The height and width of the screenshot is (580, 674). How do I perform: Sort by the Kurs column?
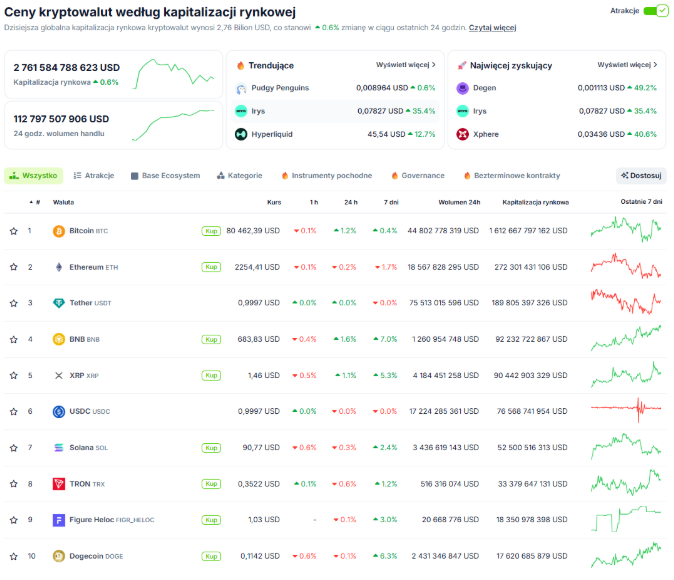click(x=274, y=202)
